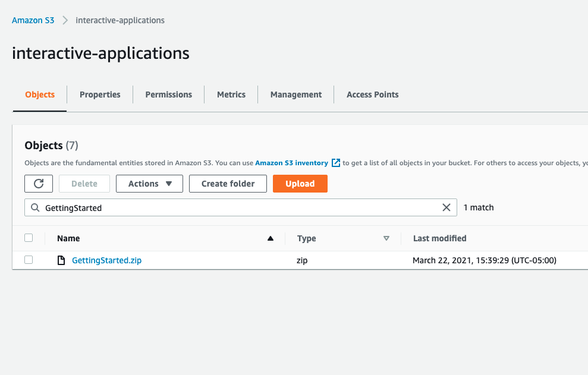Click the disabled Delete button
This screenshot has width=588, height=375.
tap(84, 184)
